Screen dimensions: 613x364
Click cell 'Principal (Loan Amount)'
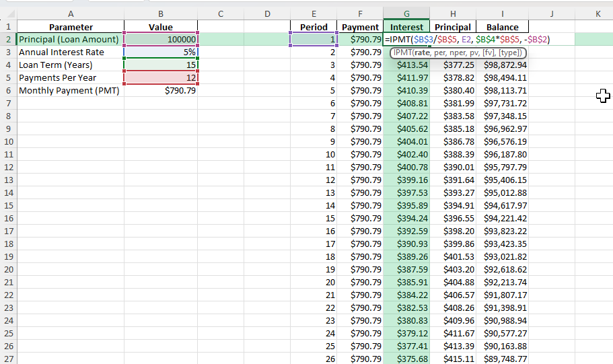pos(71,40)
